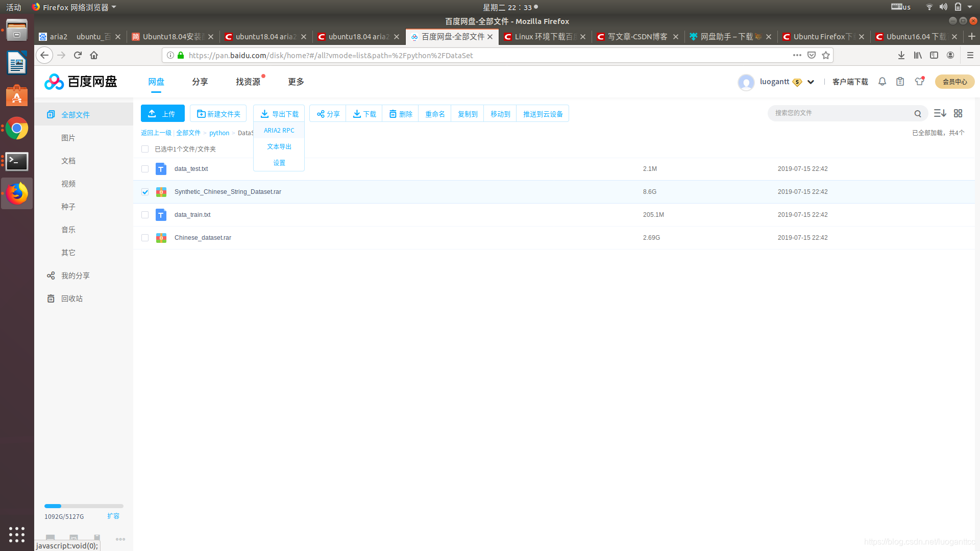
Task: Click the notification bell icon
Action: [882, 82]
